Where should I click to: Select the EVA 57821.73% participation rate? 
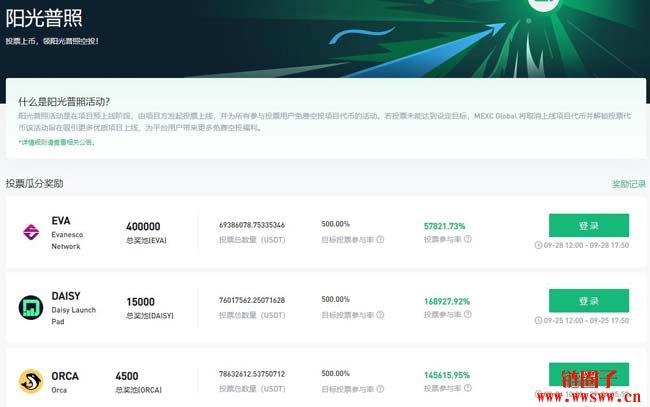(x=444, y=226)
